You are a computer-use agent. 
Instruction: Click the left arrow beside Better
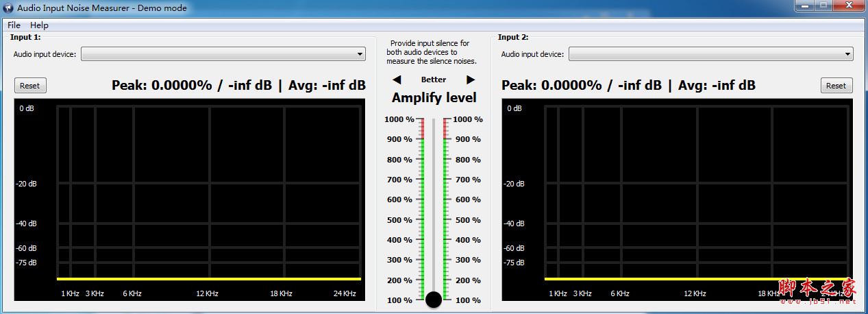(x=397, y=80)
